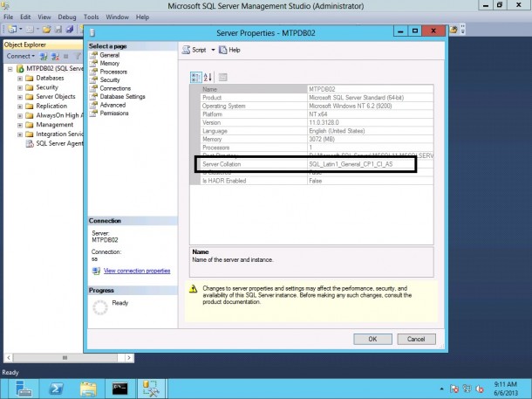Click the Open File folder toolbar icon

click(x=47, y=30)
